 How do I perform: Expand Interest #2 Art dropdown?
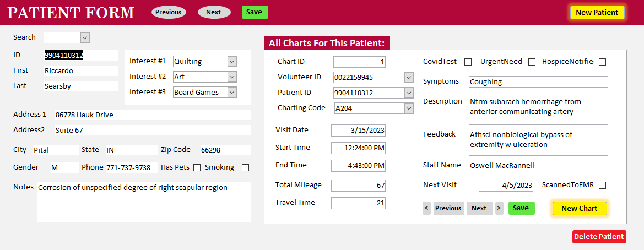click(x=232, y=77)
